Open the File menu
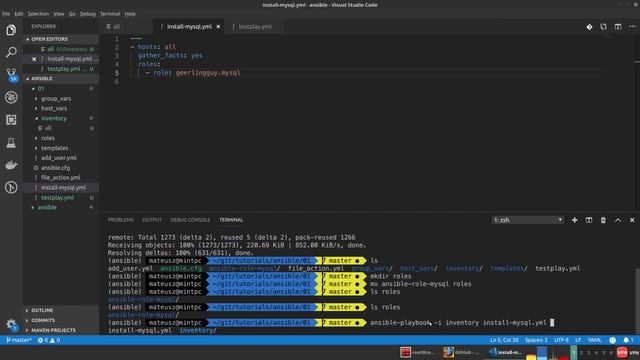Screen dimensions: 640x360 point(6,14)
